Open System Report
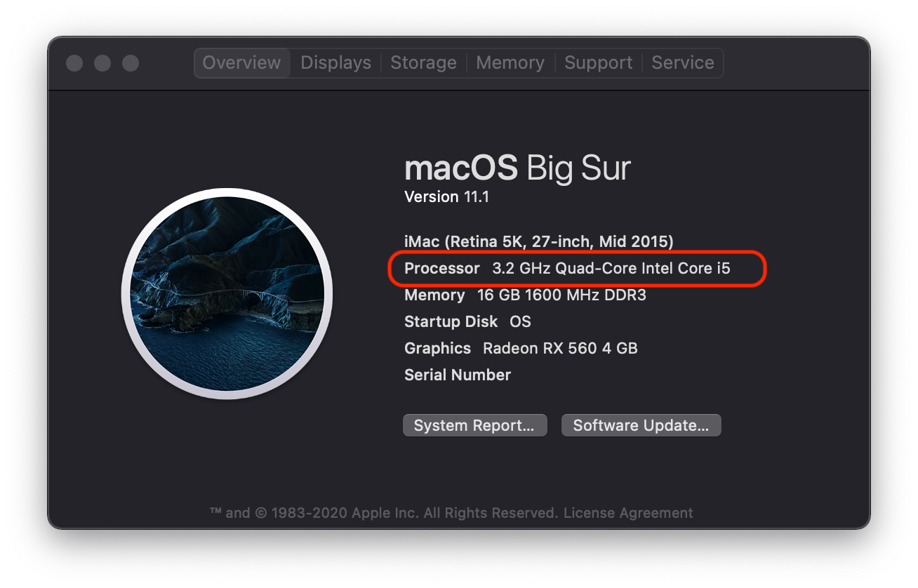The height and width of the screenshot is (588, 918). [x=474, y=425]
